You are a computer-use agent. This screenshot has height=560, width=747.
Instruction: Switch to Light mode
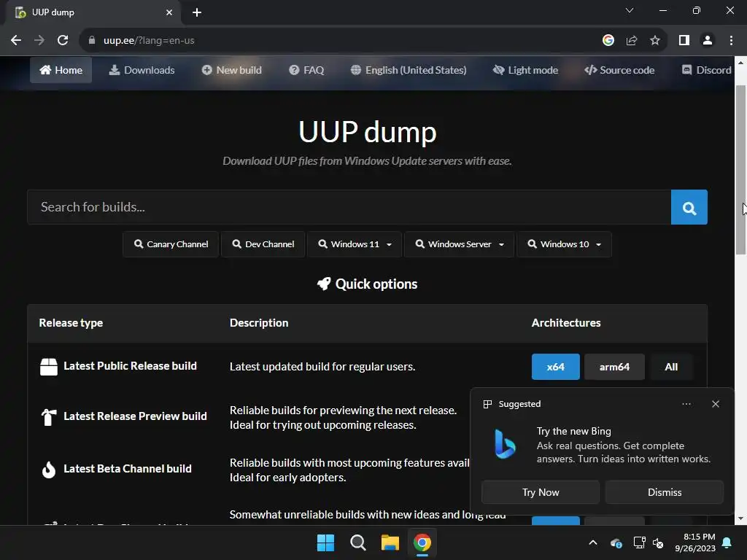[525, 70]
